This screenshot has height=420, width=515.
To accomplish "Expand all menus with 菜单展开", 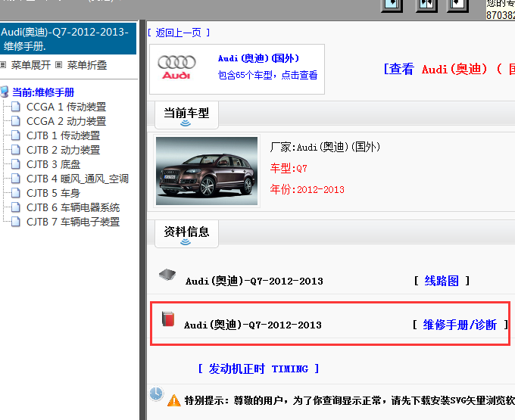I will click(x=30, y=65).
